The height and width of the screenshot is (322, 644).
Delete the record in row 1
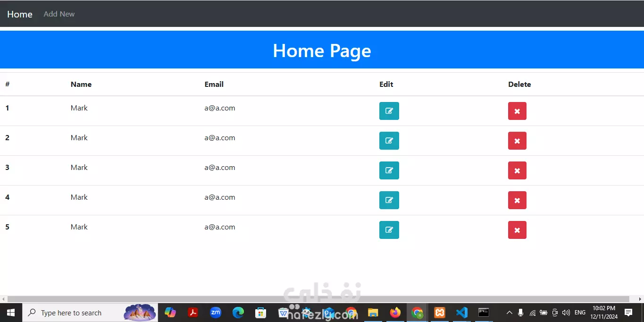click(517, 111)
